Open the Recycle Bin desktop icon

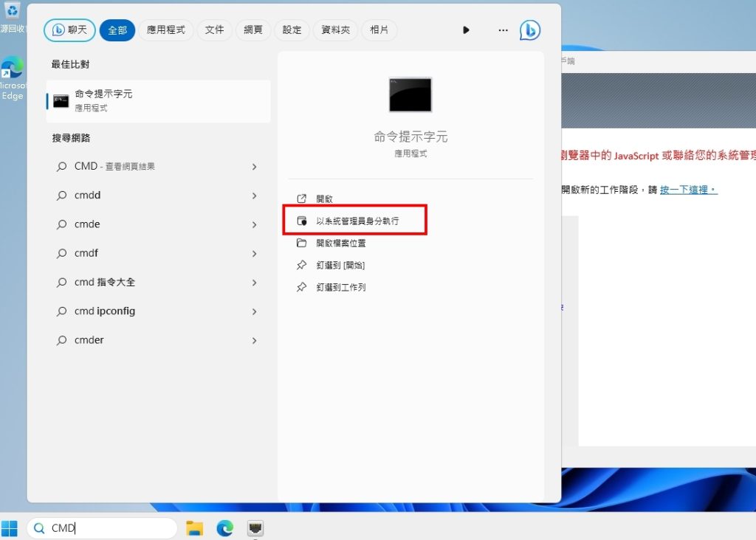coord(12,18)
